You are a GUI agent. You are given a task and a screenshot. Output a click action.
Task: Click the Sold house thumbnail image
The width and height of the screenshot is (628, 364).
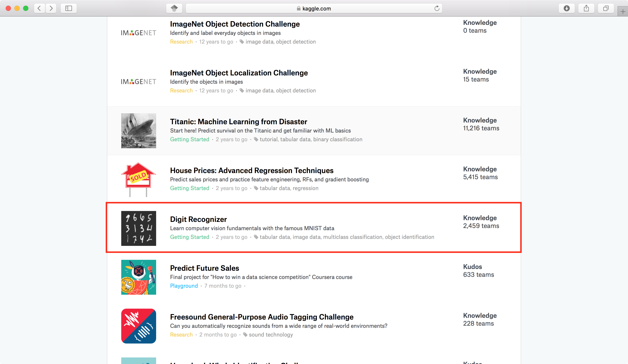[138, 179]
